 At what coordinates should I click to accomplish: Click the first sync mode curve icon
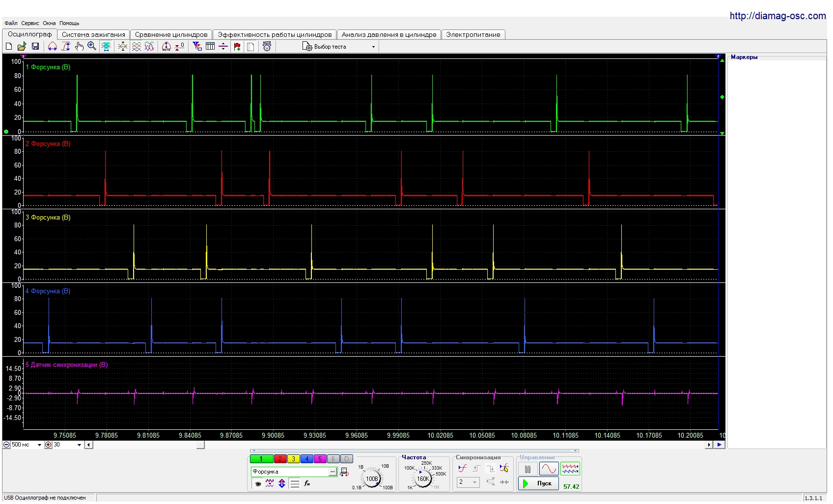462,469
